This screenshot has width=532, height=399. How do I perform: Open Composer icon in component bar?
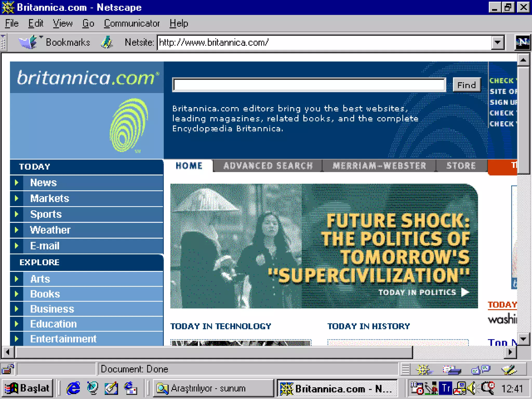(509, 369)
